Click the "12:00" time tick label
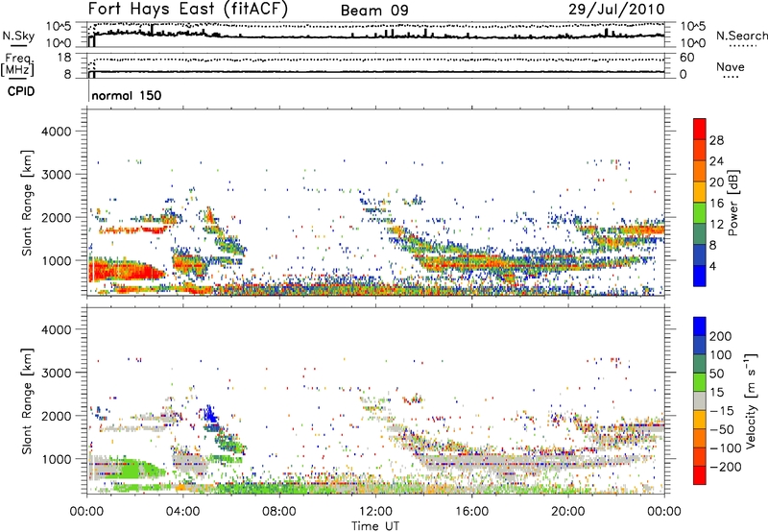 coord(375,512)
